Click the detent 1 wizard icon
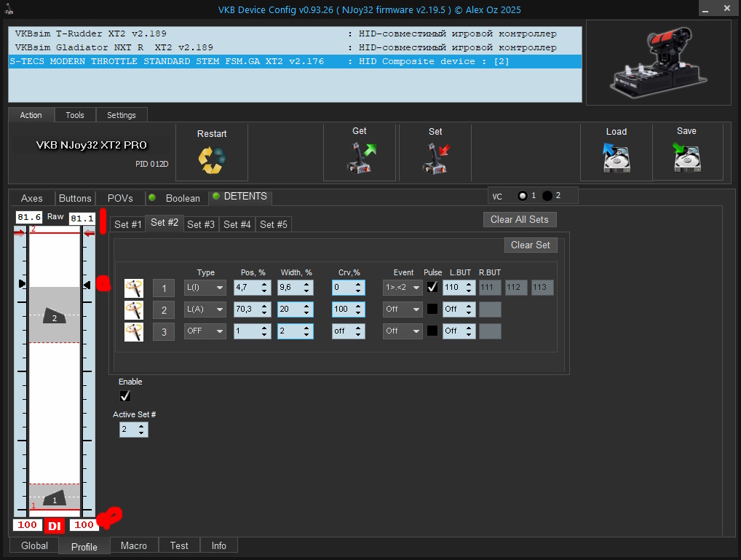Screen dimensions: 741x560 [x=134, y=288]
